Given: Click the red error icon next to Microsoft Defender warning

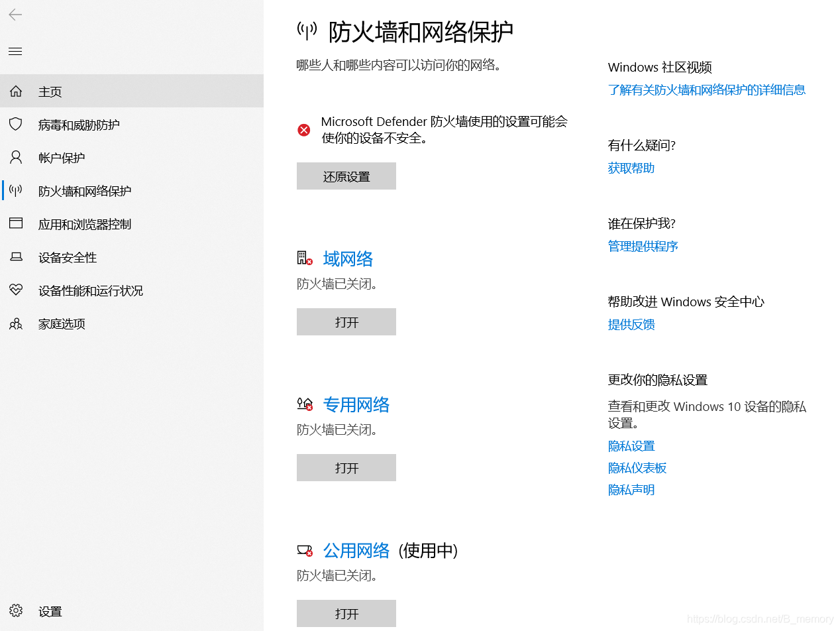Looking at the screenshot, I should click(x=304, y=130).
